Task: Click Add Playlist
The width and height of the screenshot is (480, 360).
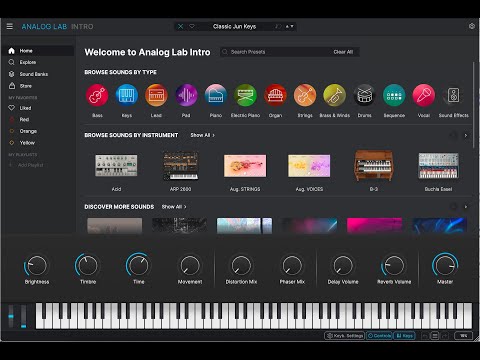Action: tap(27, 165)
